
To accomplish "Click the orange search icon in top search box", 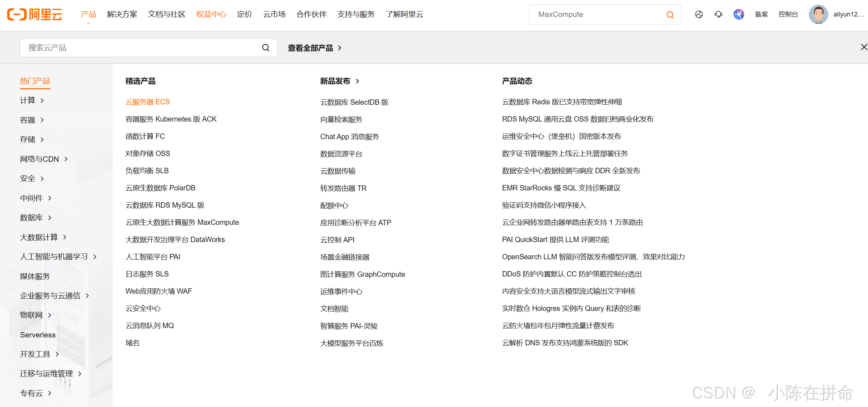I will (x=670, y=15).
